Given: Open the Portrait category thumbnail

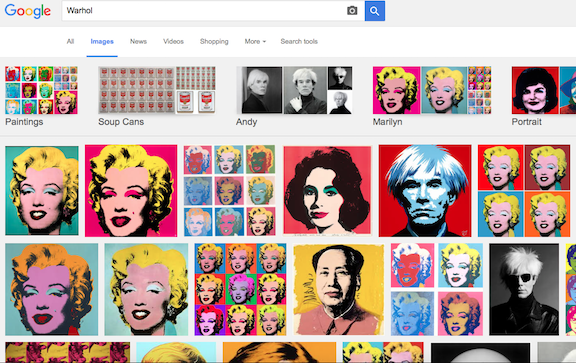Looking at the screenshot, I should pos(544,90).
